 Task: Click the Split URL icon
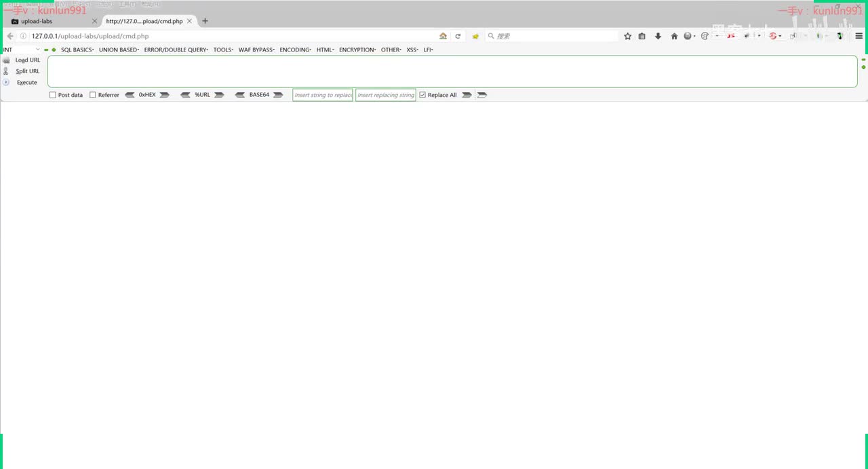tap(6, 71)
